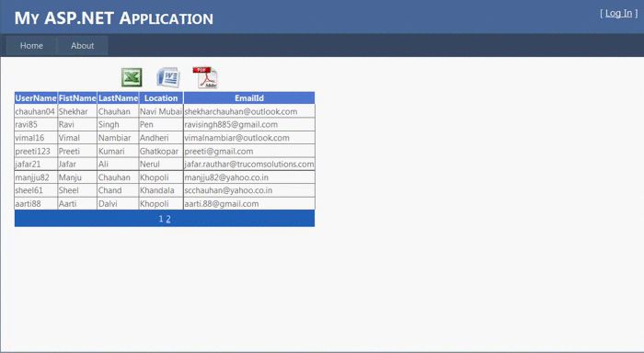The width and height of the screenshot is (644, 353).
Task: Click last name Chauhan in chauhan04 row
Action: [118, 111]
